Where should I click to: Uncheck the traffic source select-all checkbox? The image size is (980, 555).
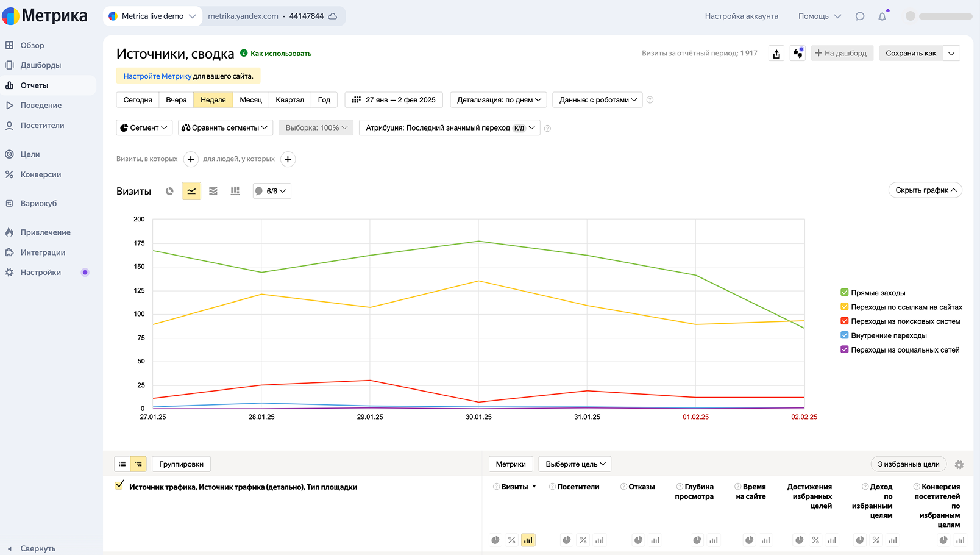(x=119, y=485)
